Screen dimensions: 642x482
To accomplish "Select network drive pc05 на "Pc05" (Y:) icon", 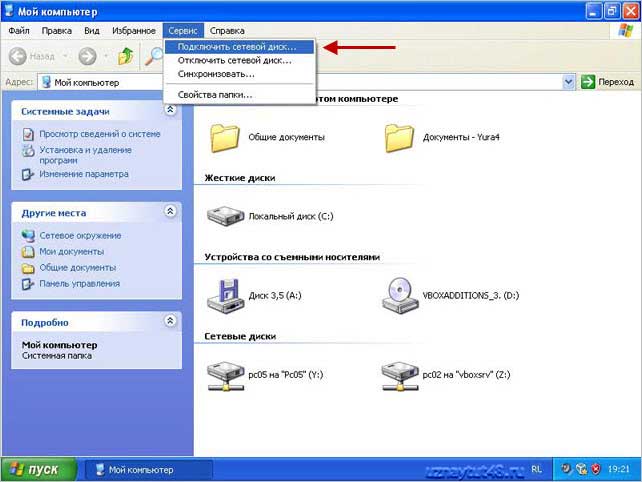I will (225, 375).
